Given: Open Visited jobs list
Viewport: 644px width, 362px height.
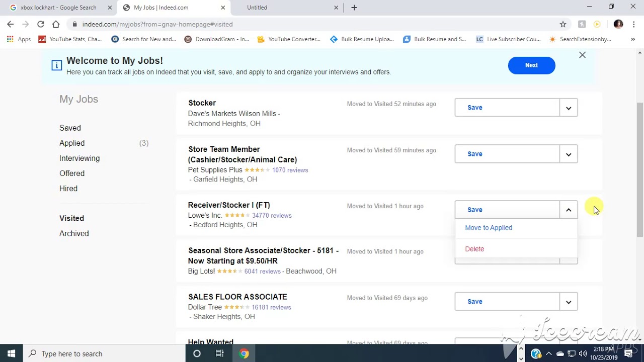Looking at the screenshot, I should click(x=71, y=218).
